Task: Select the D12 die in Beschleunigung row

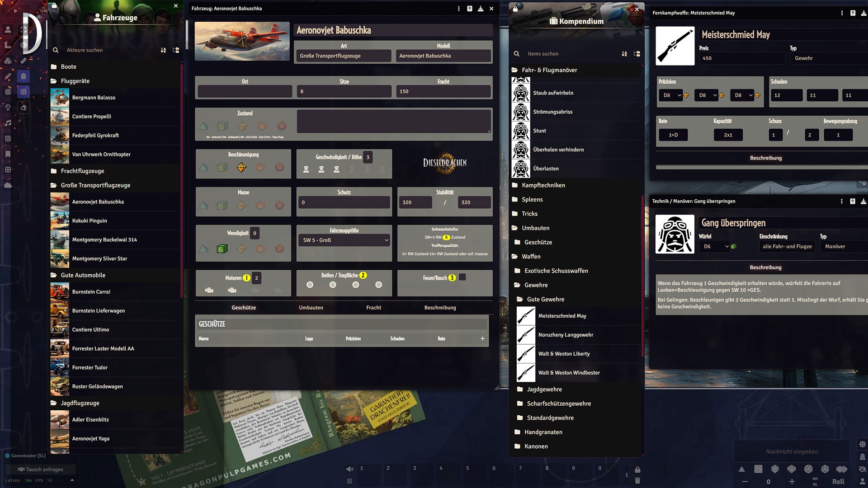Action: click(280, 167)
